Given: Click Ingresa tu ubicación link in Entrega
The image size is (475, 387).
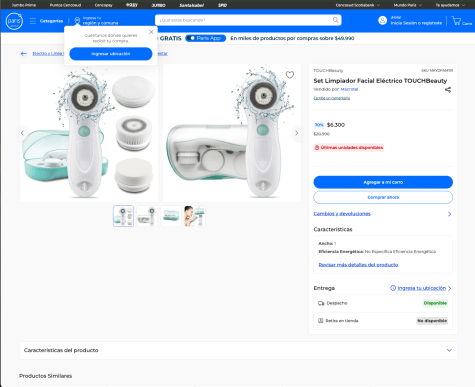Looking at the screenshot, I should pyautogui.click(x=422, y=288).
